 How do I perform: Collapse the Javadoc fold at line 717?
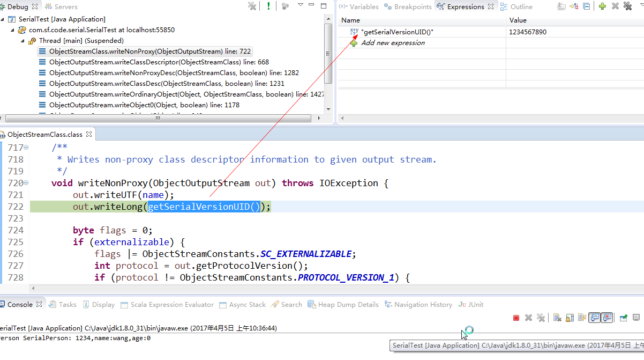27,148
